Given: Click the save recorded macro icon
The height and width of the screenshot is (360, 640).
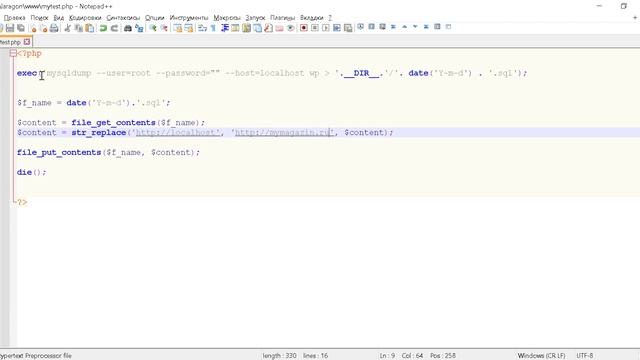Looking at the screenshot, I should [348, 28].
